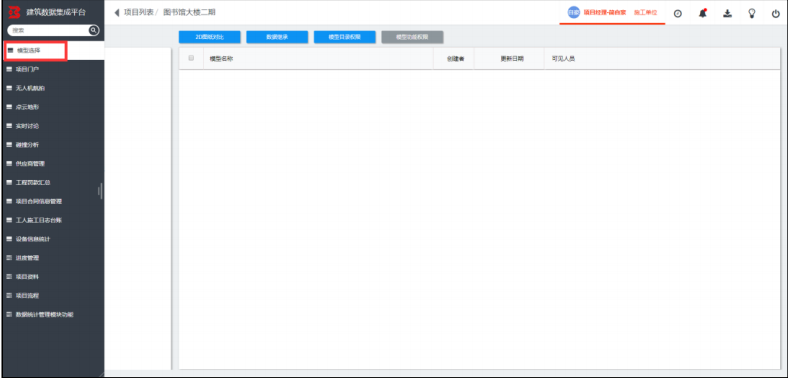
Task: Click the 数据继承 button
Action: (x=277, y=37)
